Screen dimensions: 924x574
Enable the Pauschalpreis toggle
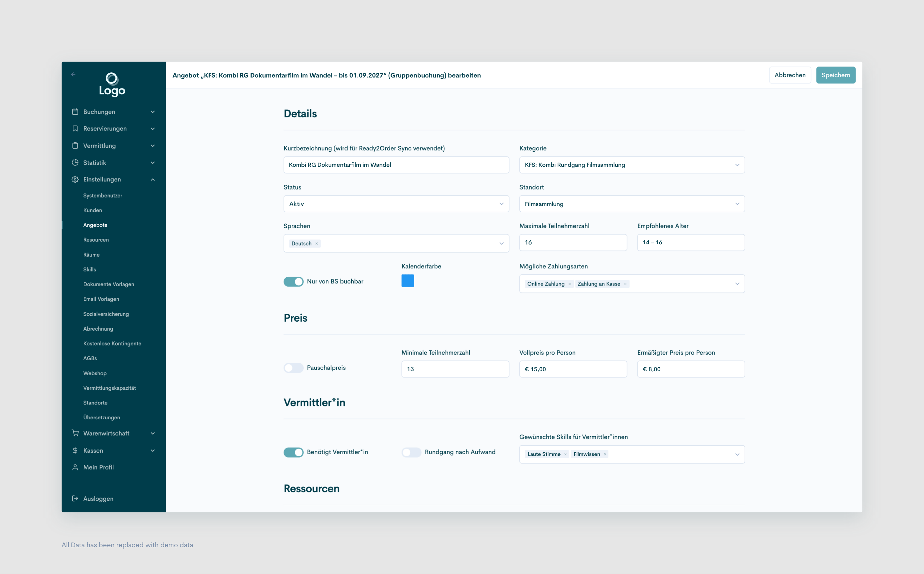tap(293, 368)
